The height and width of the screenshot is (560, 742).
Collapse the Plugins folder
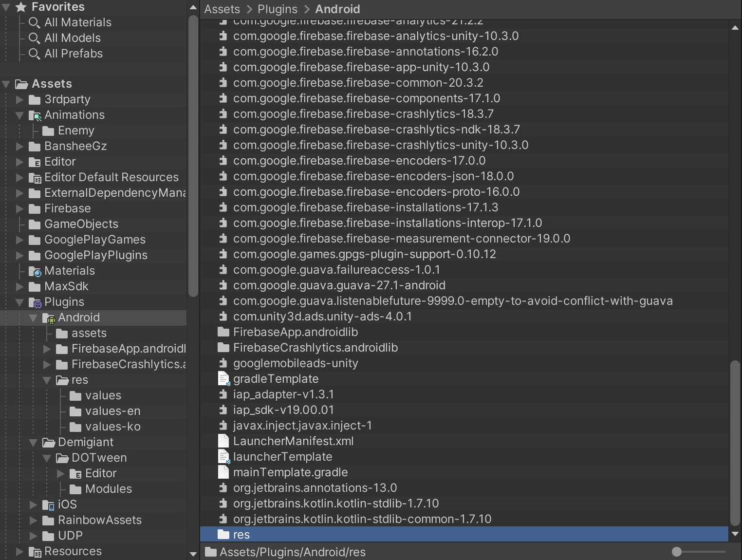(19, 302)
